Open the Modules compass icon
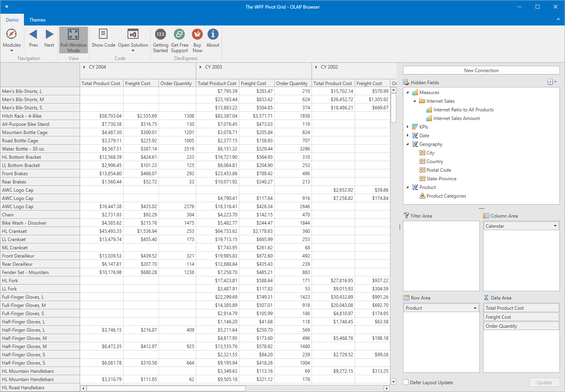 point(12,34)
